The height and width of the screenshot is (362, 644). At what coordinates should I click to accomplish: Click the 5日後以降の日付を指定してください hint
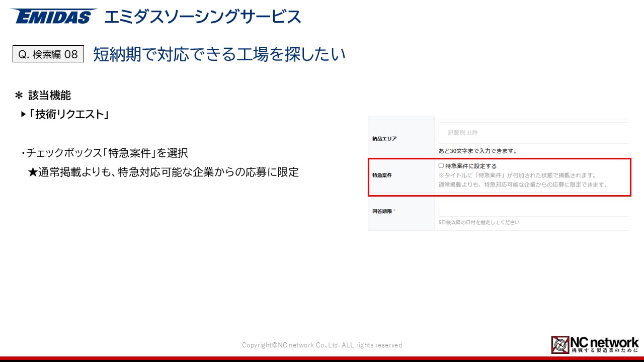click(479, 222)
